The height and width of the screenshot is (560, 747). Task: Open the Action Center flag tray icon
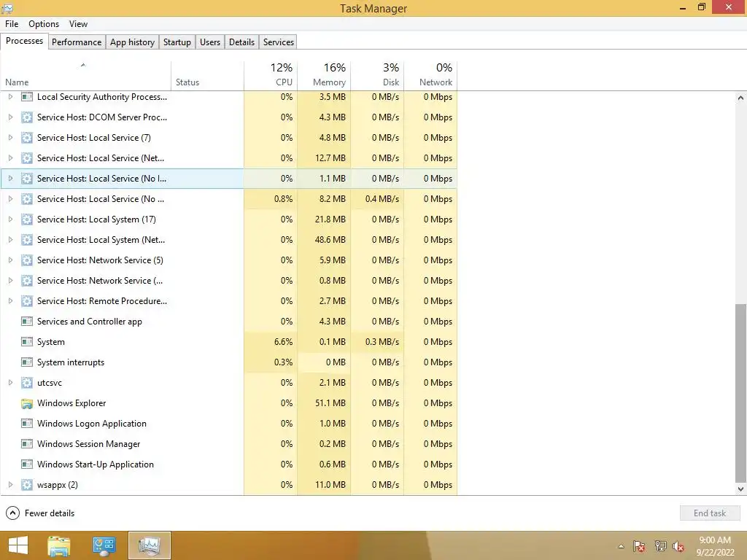pos(639,546)
